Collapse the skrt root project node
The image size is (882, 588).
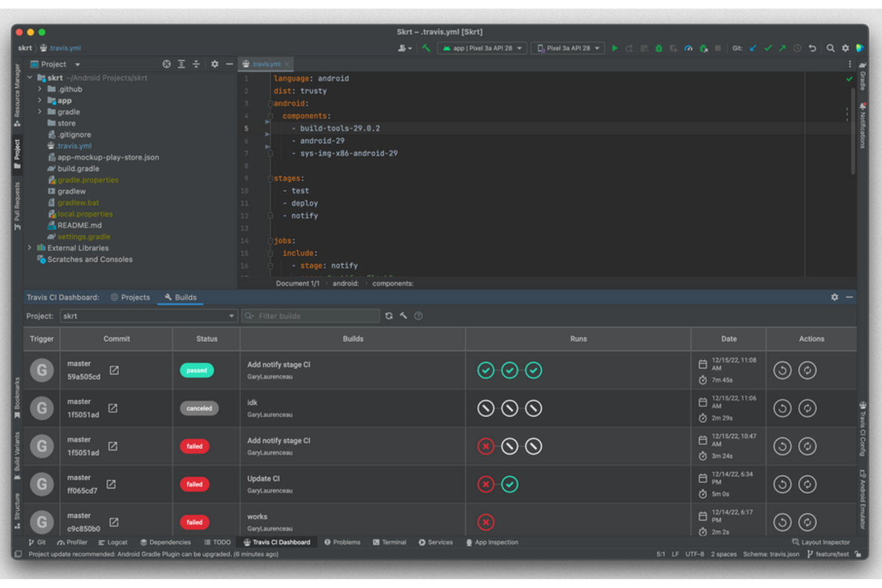point(30,78)
